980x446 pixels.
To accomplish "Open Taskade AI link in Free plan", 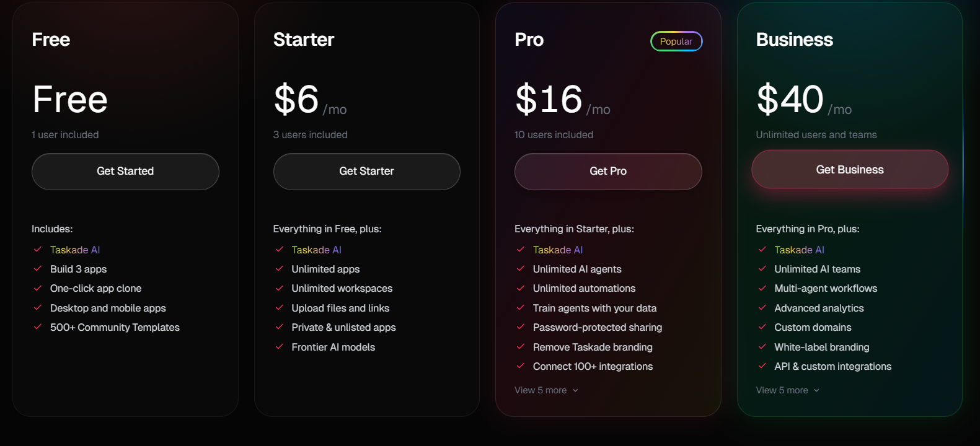I will [x=75, y=250].
